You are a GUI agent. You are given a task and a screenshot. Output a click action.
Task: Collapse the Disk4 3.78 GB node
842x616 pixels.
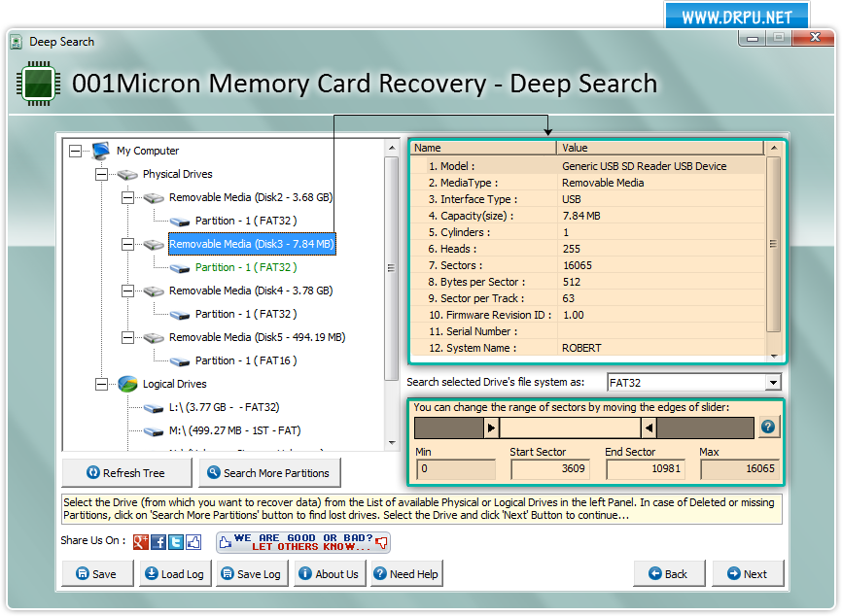point(127,291)
